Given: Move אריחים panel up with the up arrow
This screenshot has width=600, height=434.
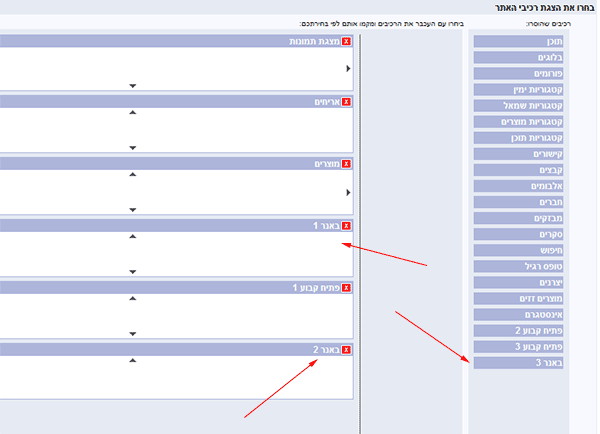Looking at the screenshot, I should tap(132, 113).
